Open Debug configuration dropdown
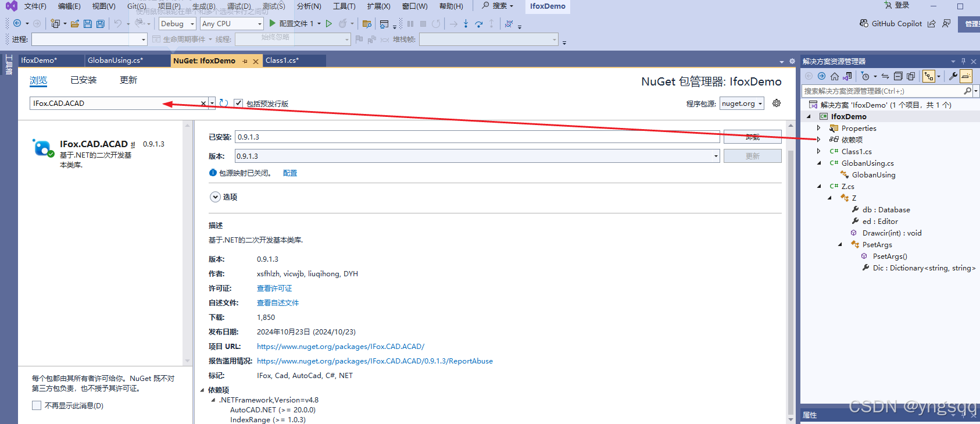This screenshot has height=424, width=980. pyautogui.click(x=177, y=24)
